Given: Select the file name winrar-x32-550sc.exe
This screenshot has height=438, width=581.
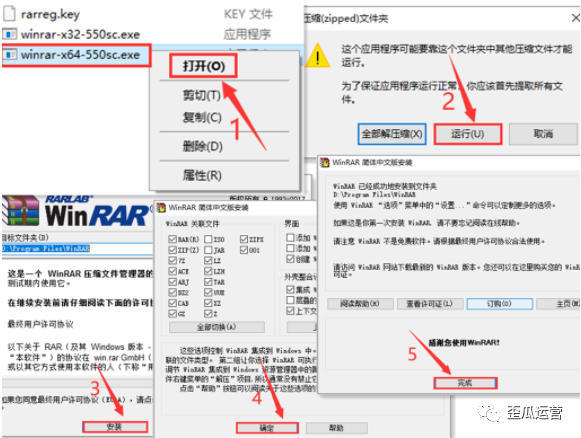Looking at the screenshot, I should pyautogui.click(x=80, y=34).
